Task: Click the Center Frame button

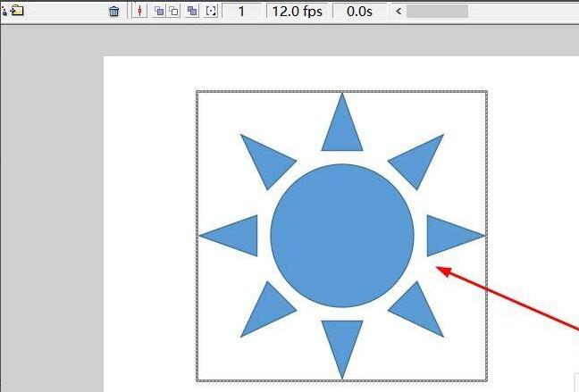Action: (x=139, y=11)
